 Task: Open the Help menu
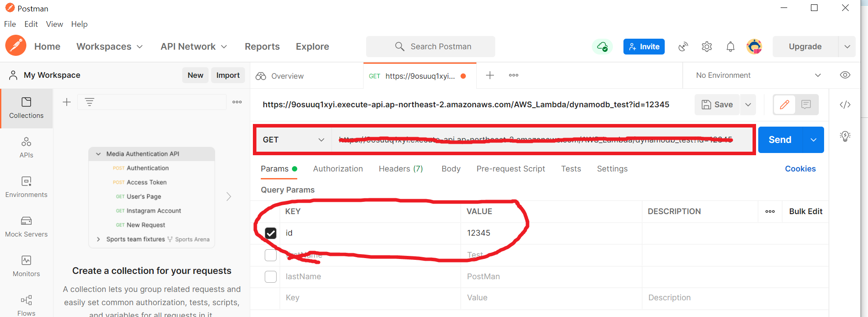(x=79, y=24)
